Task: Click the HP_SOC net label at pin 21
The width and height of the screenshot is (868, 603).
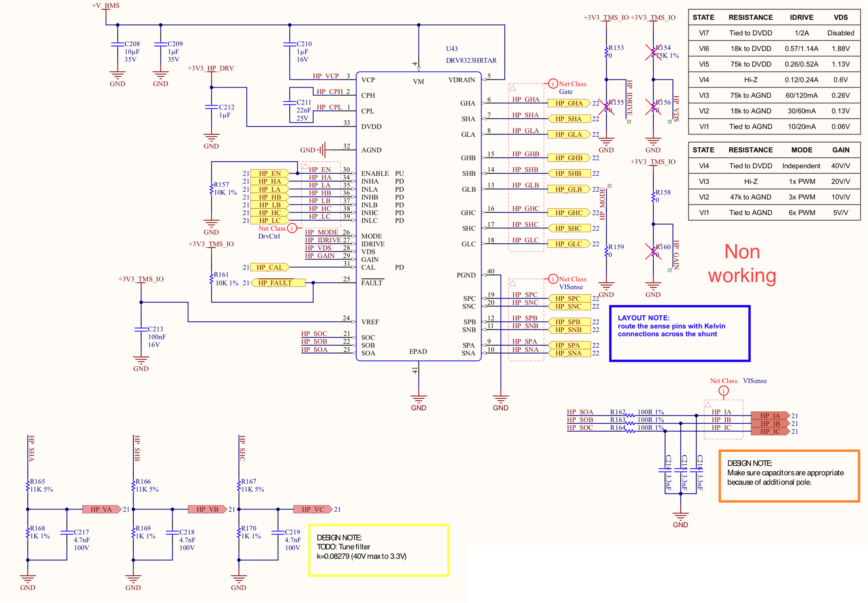Action: 314,334
